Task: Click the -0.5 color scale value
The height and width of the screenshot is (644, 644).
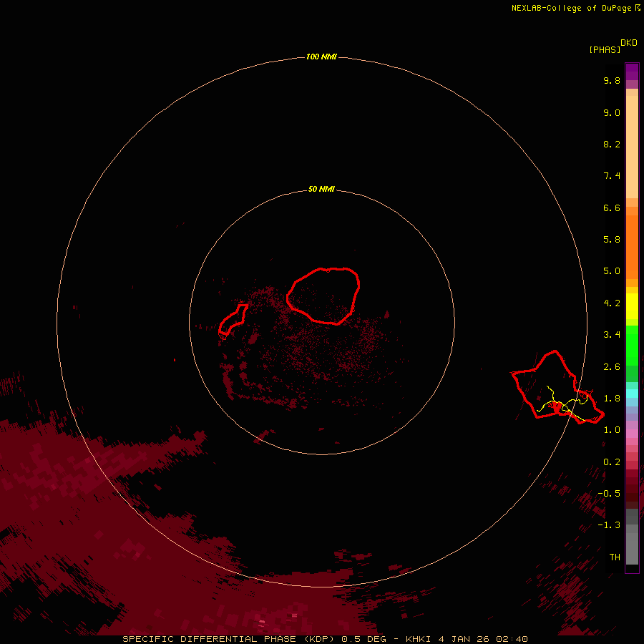Action: point(609,494)
